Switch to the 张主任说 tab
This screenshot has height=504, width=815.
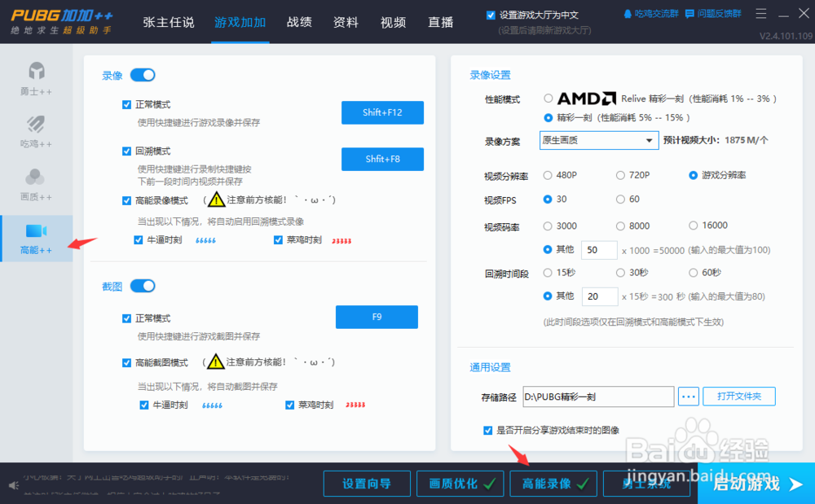pyautogui.click(x=169, y=22)
